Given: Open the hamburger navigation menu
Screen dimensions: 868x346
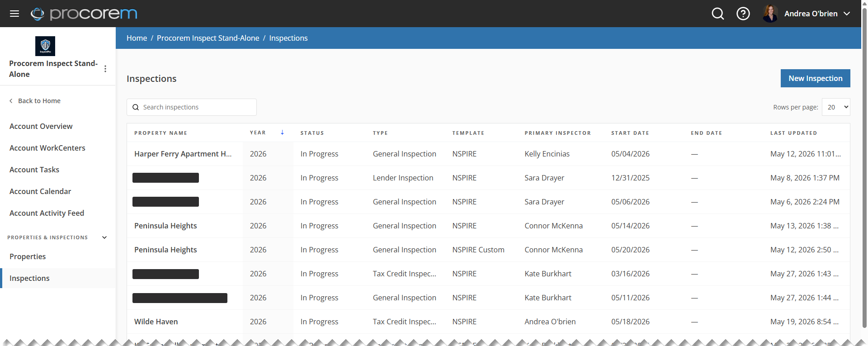Looking at the screenshot, I should (x=14, y=14).
